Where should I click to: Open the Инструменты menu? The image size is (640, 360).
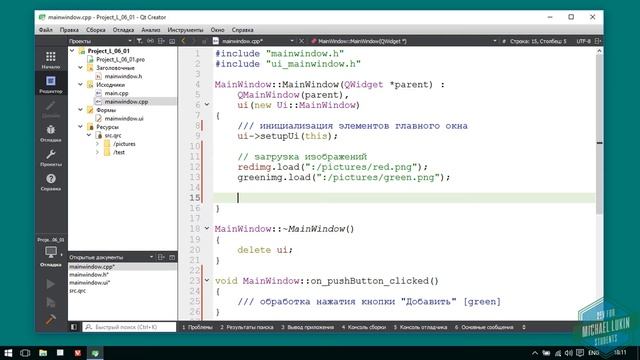click(x=185, y=30)
